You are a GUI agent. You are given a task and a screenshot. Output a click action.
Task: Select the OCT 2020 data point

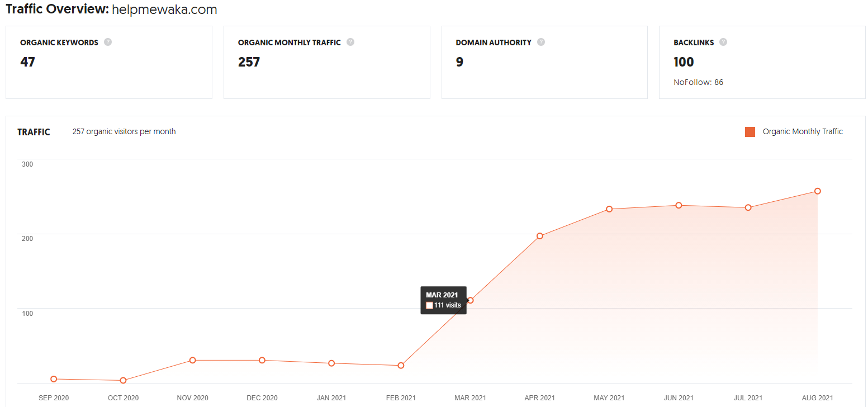click(123, 381)
